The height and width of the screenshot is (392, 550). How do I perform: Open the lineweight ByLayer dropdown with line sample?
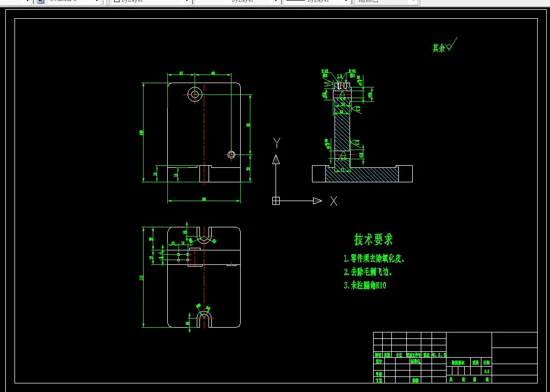(x=317, y=2)
